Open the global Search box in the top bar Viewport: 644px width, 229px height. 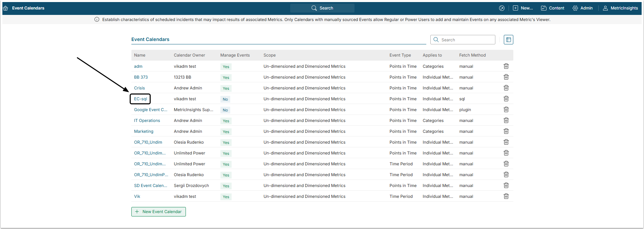322,8
